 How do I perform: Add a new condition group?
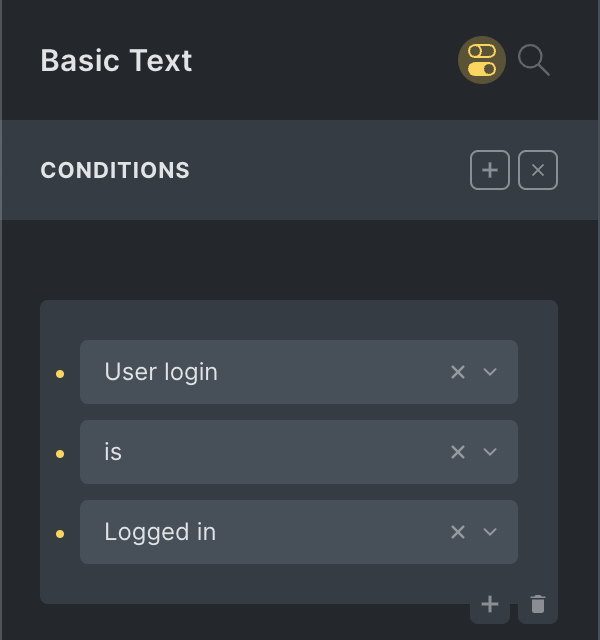tap(490, 170)
